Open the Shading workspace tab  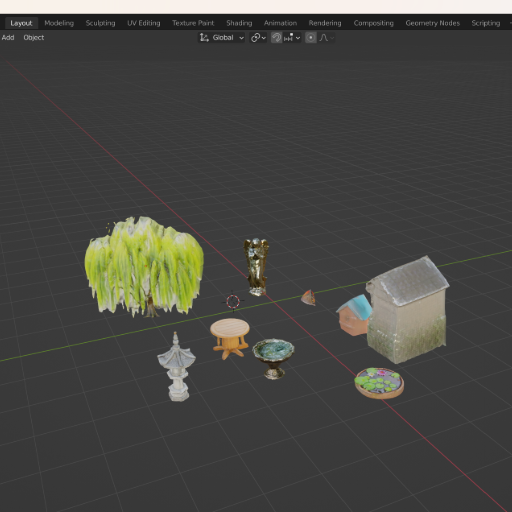(x=239, y=23)
